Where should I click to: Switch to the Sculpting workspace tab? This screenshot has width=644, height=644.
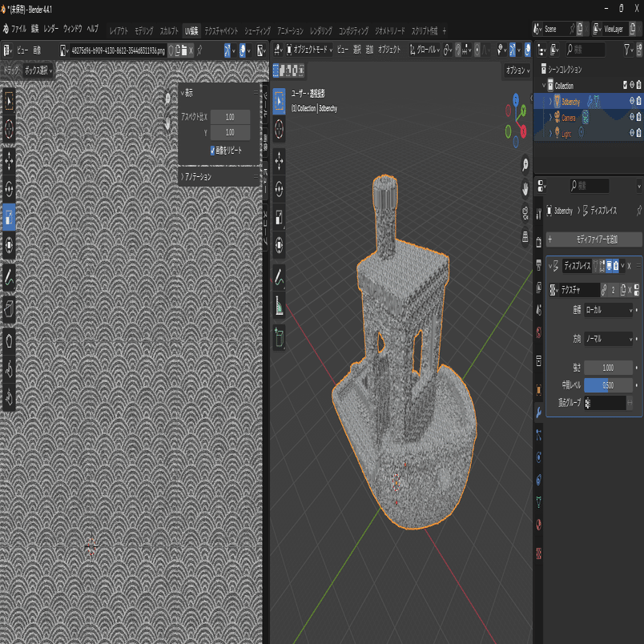coord(169,30)
